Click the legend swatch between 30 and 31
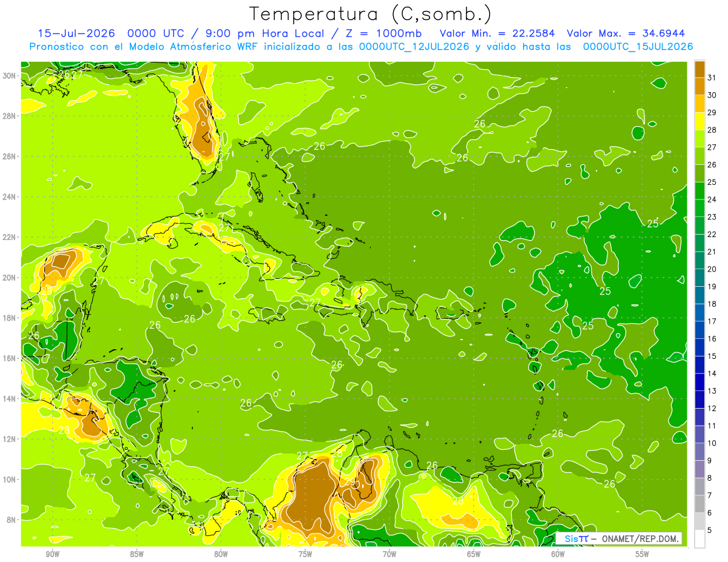 699,87
